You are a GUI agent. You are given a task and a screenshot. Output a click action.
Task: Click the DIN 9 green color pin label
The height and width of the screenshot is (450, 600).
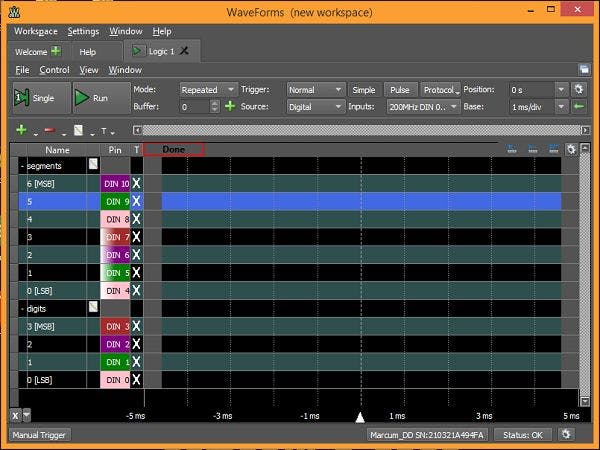(115, 202)
